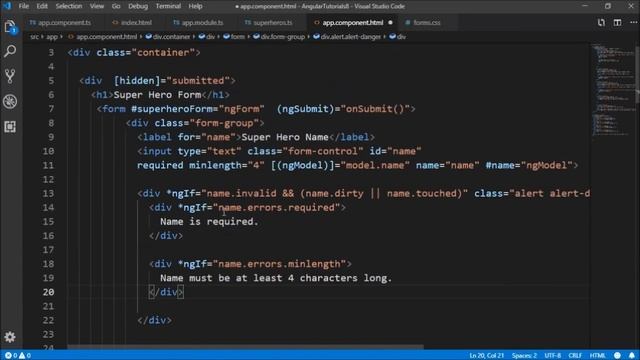Click the feedback smiley icon
This screenshot has height=360, width=640.
[x=617, y=356]
